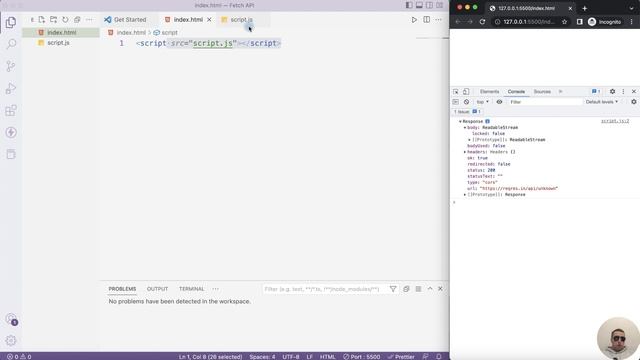Open the script.js editor tab

point(241,20)
